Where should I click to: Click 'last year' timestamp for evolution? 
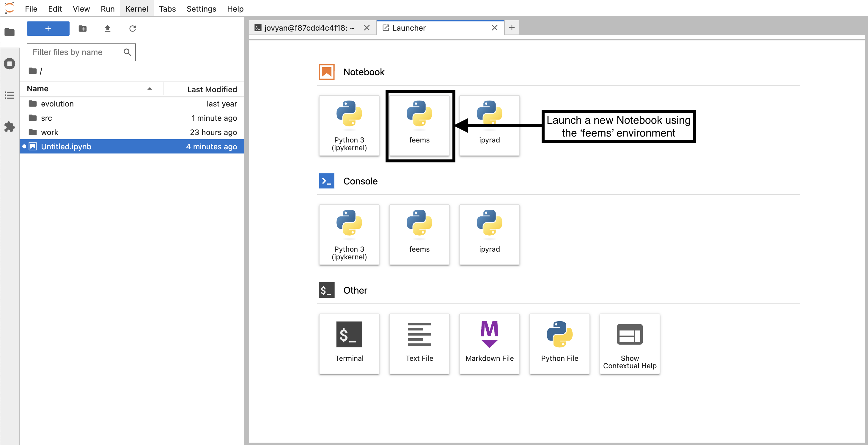tap(222, 104)
